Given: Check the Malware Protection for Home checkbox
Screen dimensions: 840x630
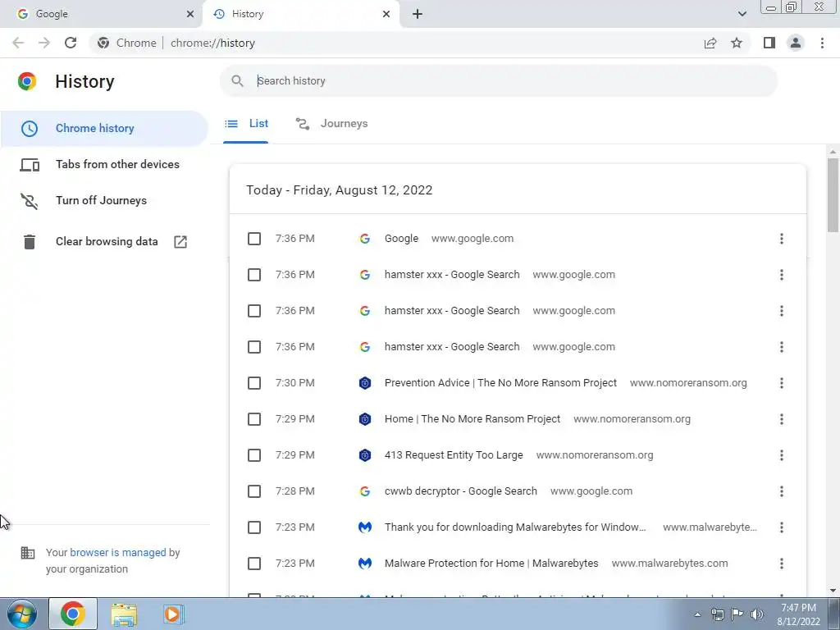Looking at the screenshot, I should coord(254,564).
